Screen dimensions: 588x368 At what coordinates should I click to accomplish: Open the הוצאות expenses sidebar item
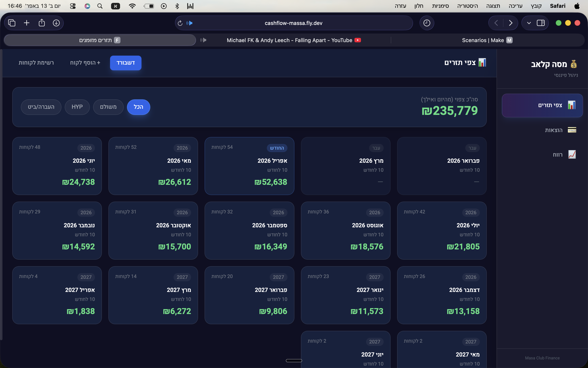pos(542,130)
